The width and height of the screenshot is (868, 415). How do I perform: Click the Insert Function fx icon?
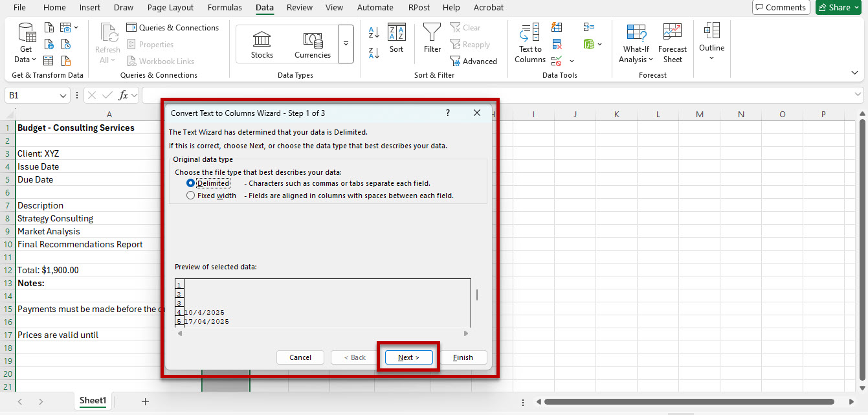123,95
